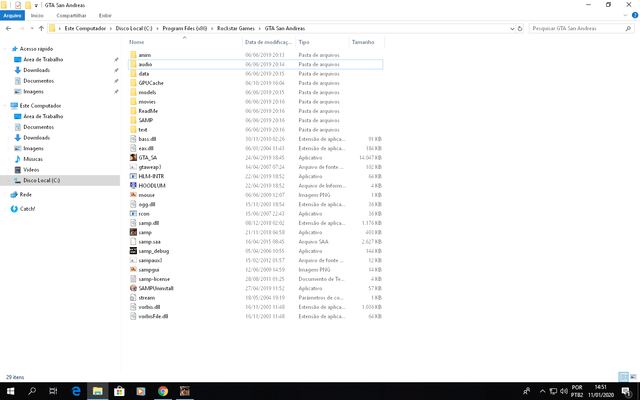This screenshot has height=400, width=640.
Task: Open the notification center icon
Action: (x=627, y=391)
